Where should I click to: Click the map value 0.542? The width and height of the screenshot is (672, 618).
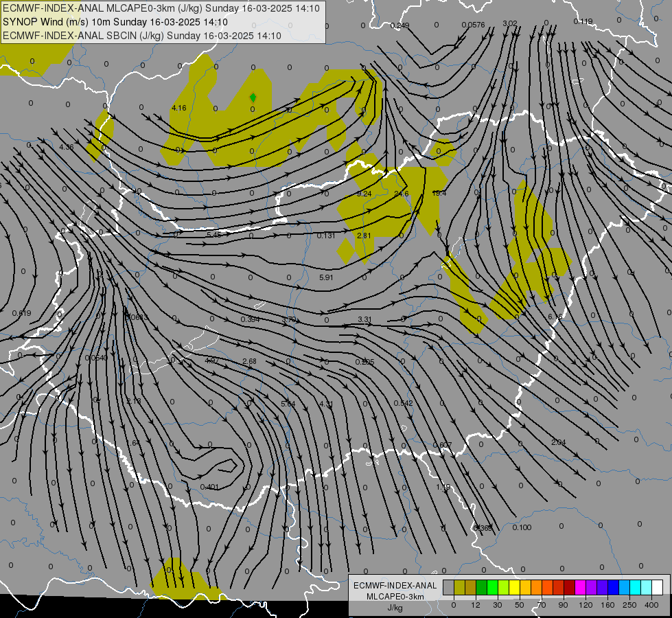pyautogui.click(x=404, y=403)
